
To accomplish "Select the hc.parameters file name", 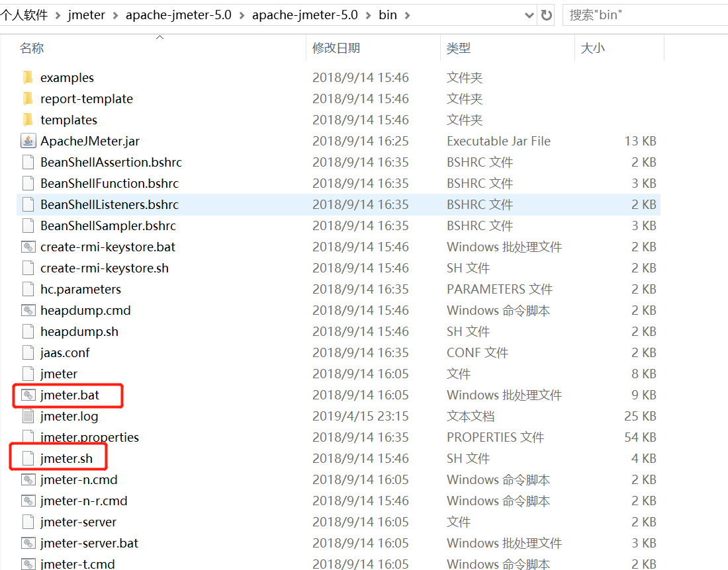I will (x=81, y=290).
